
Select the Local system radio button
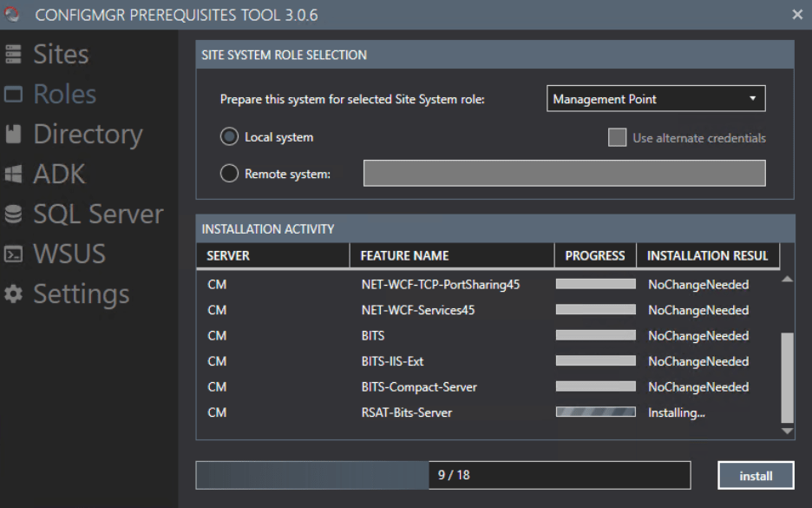pos(229,136)
